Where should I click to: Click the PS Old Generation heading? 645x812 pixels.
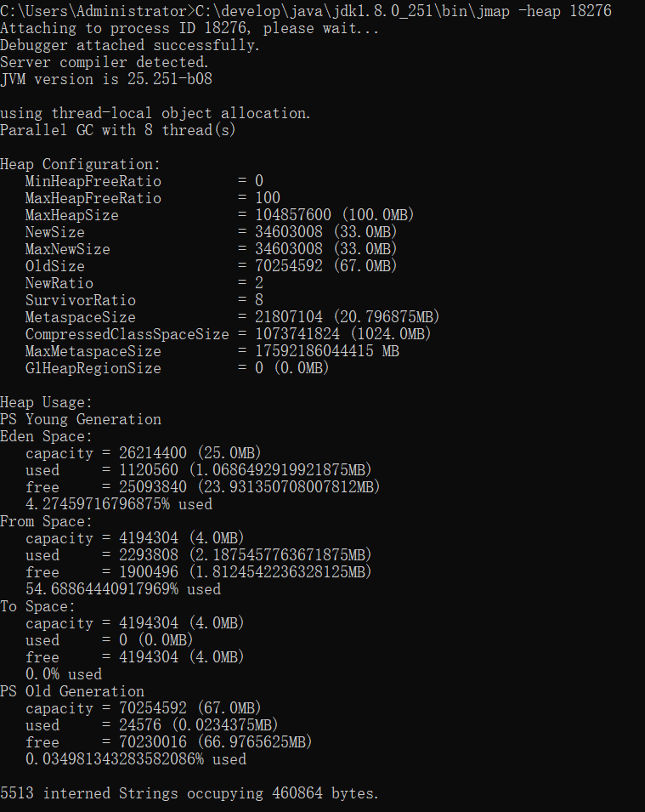point(72,690)
